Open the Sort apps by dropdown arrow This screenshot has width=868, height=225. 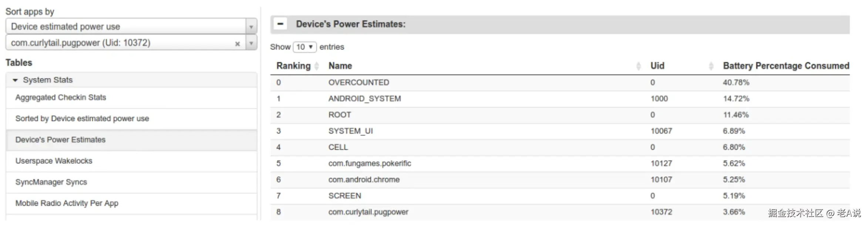251,27
